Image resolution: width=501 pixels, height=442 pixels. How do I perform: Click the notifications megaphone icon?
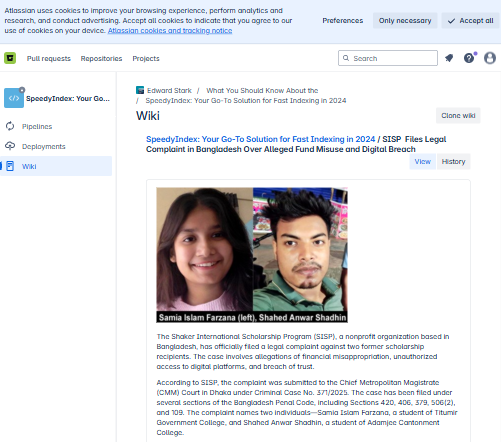coord(449,58)
